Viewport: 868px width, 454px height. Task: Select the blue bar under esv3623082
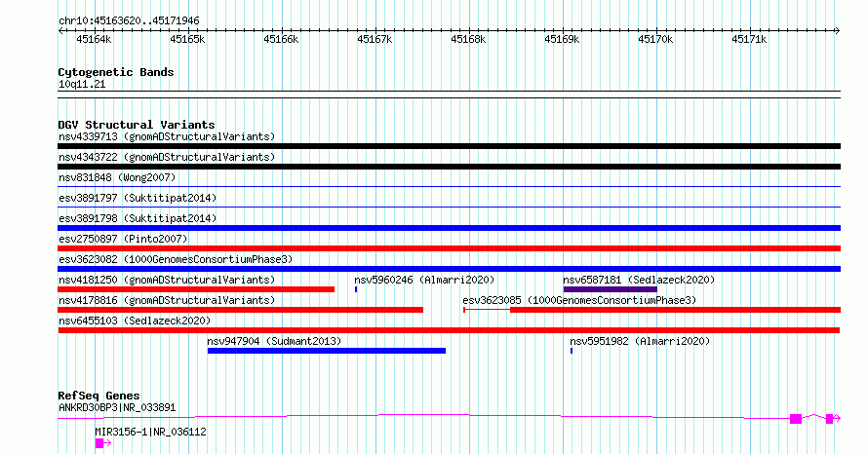point(449,269)
